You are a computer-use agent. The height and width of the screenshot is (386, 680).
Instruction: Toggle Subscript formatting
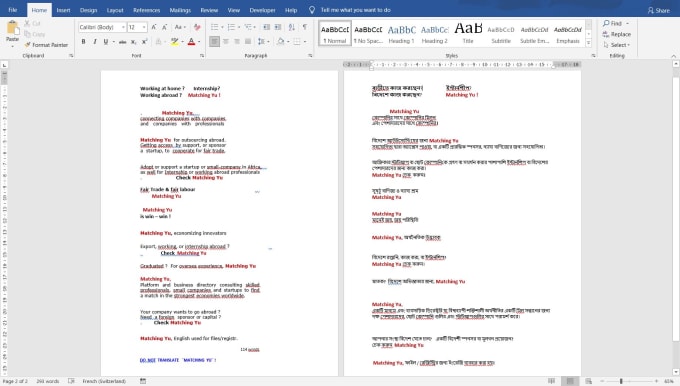tap(134, 42)
